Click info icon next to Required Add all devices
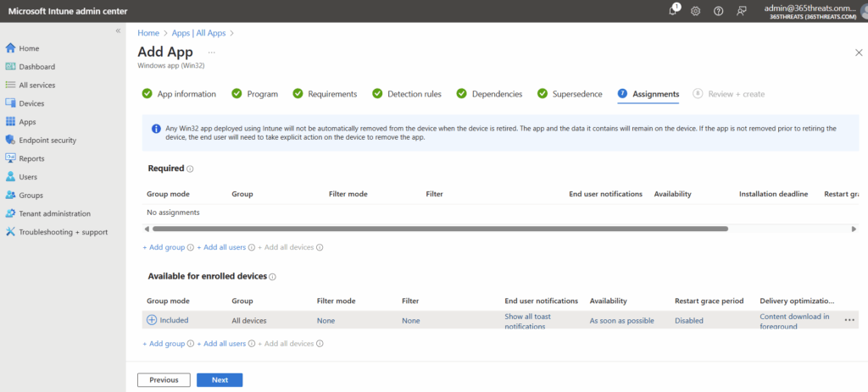This screenshot has width=868, height=392. click(320, 248)
